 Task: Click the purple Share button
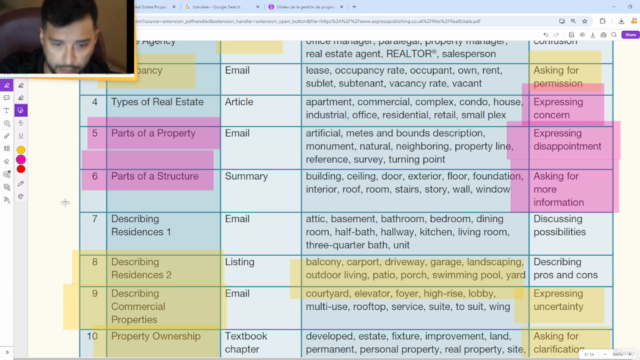click(x=630, y=35)
